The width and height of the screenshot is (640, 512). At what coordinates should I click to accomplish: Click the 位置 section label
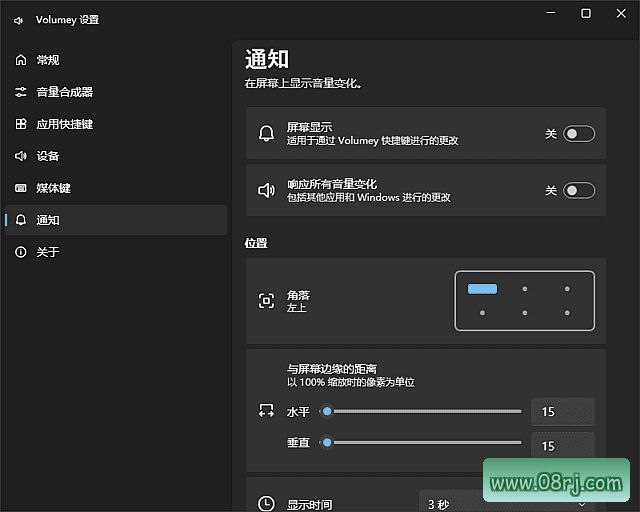256,243
